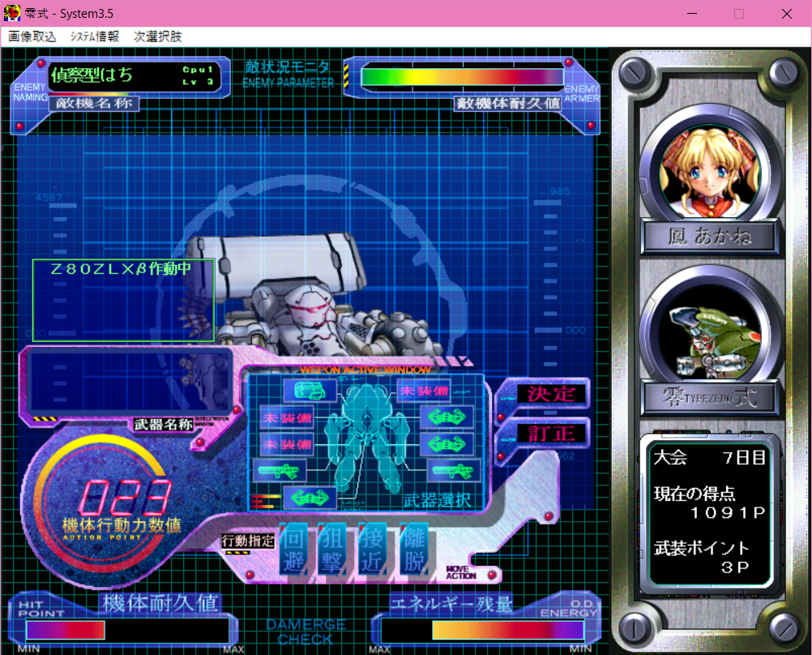This screenshot has height=655, width=812.
Task: Click the 敵機体耐久値 label
Action: coord(508,104)
